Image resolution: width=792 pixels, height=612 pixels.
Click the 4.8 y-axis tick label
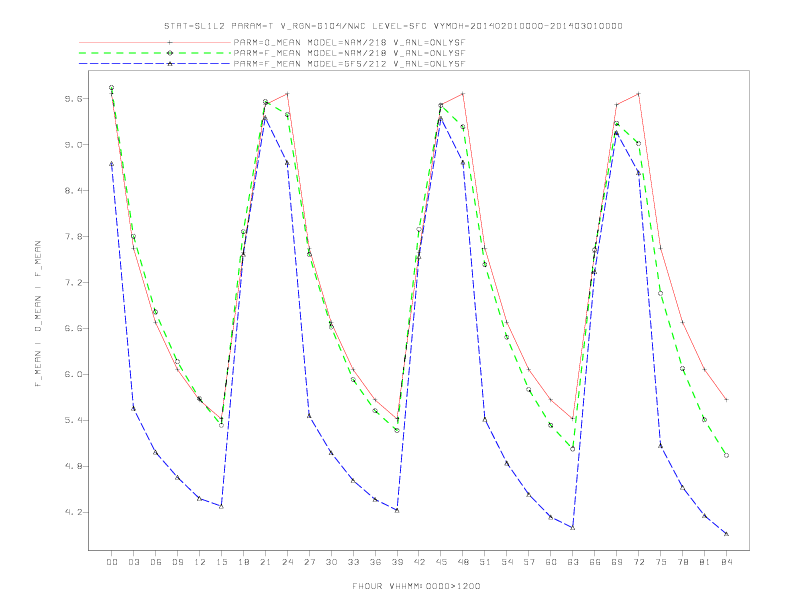tap(73, 466)
